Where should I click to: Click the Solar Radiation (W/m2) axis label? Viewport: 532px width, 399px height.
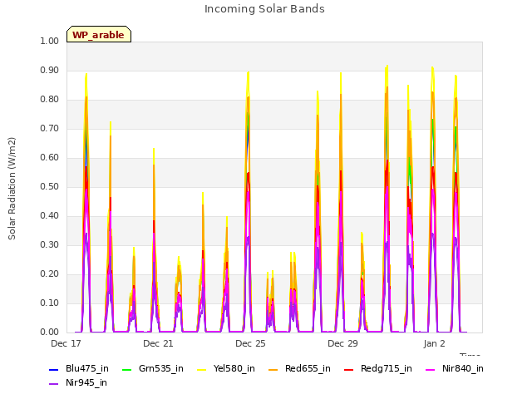(x=12, y=189)
